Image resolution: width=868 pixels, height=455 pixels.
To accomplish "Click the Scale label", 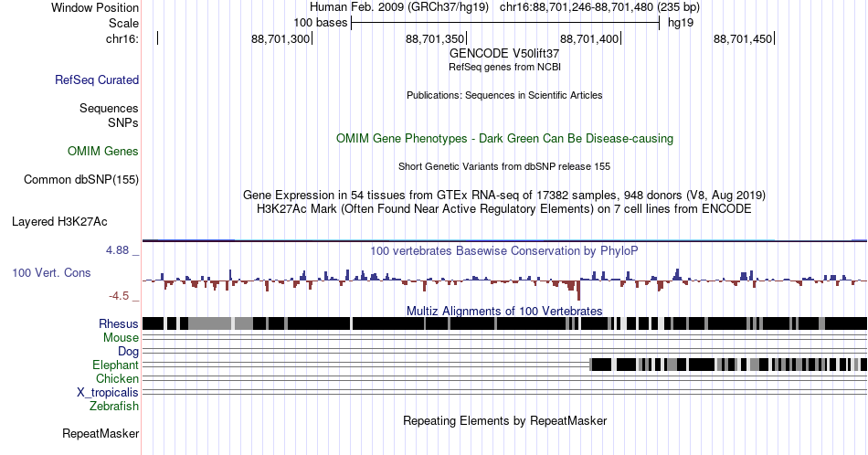I will pos(123,23).
